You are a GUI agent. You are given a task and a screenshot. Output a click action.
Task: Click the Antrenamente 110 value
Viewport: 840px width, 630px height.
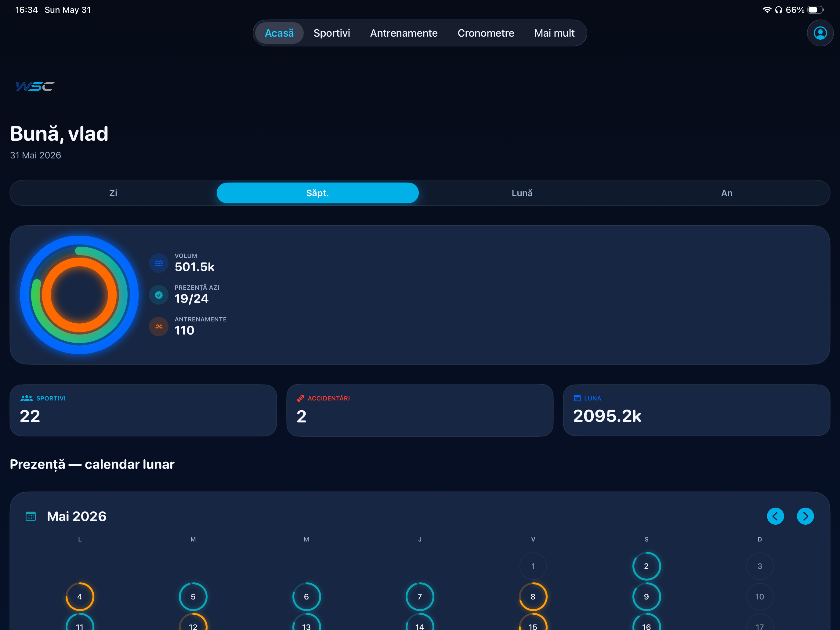coord(184,330)
